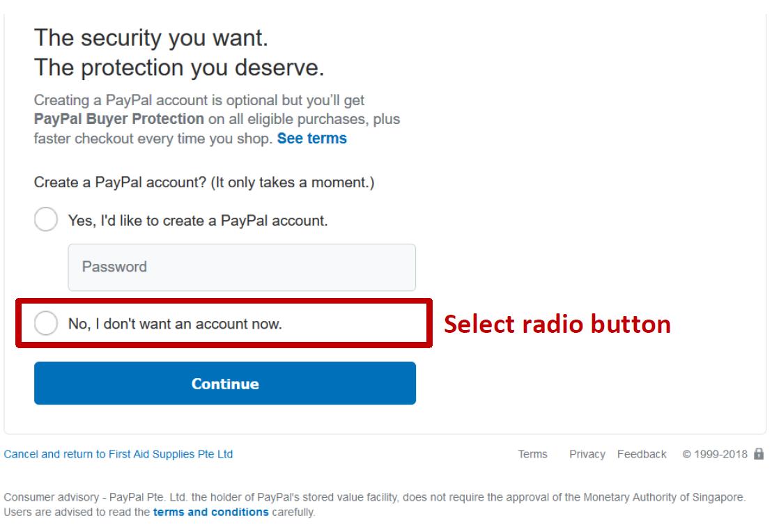Cancel and return to First Aid Supplies Pte Ltd
Image resolution: width=772 pixels, height=532 pixels.
118,454
